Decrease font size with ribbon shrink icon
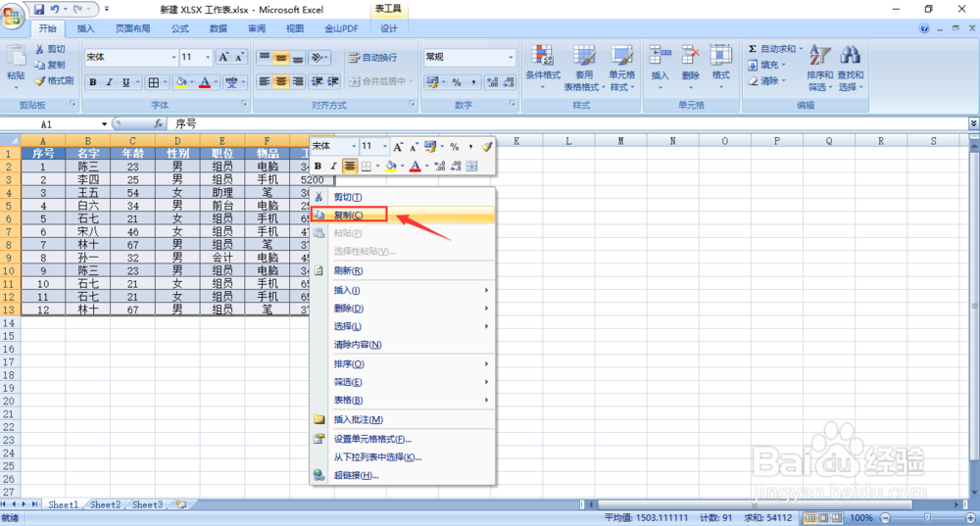The image size is (980, 526). click(x=239, y=58)
